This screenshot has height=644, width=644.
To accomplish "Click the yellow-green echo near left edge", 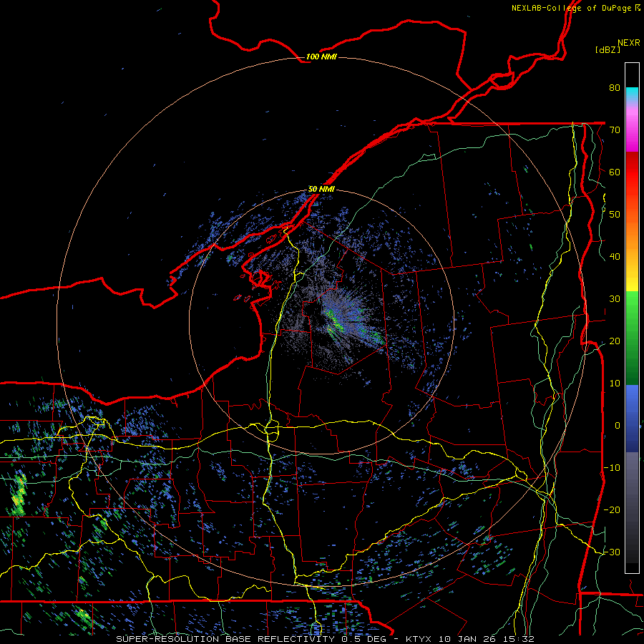I will [18, 495].
